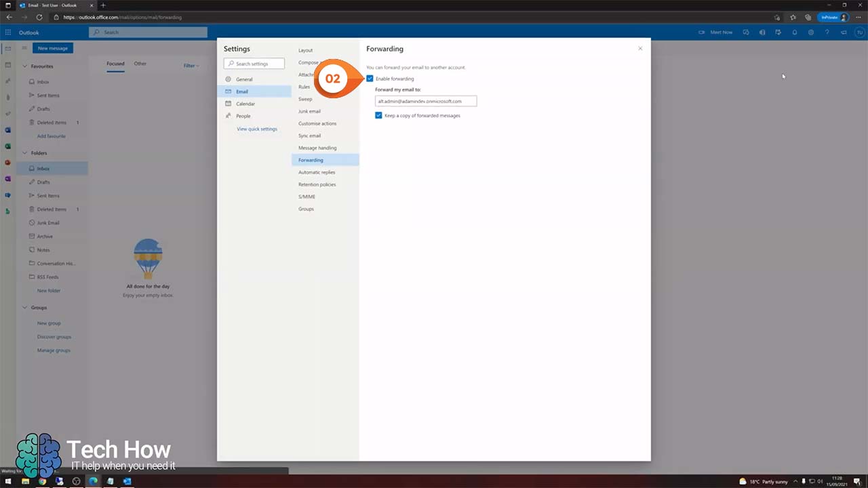Click New folder link
The width and height of the screenshot is (868, 488).
(x=49, y=291)
